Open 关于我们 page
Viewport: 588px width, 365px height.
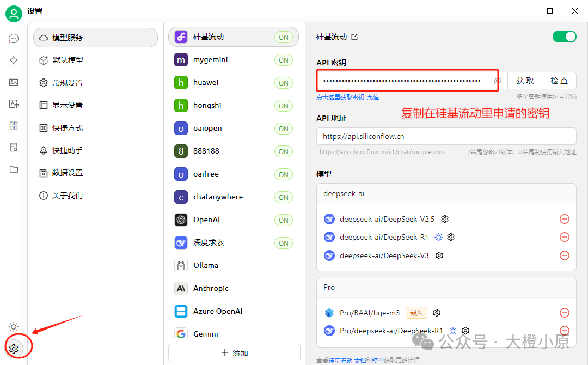click(x=96, y=196)
